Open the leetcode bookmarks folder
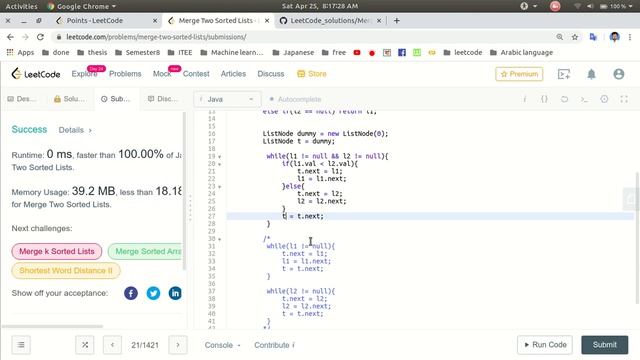Screen dimensions: 640x360 click(463, 52)
